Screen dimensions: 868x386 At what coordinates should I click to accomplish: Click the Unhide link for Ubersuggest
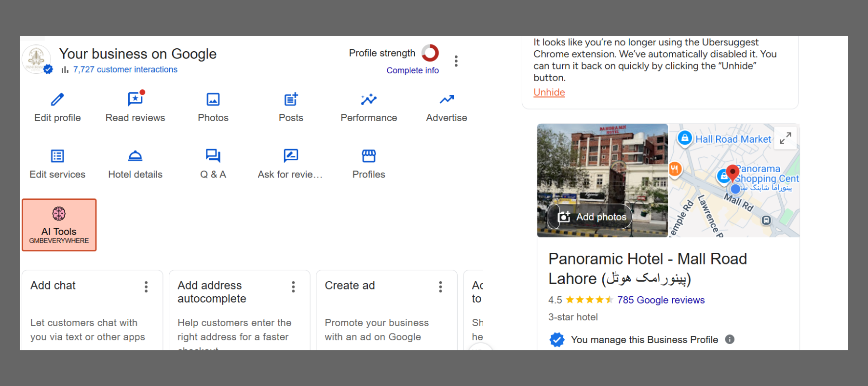pyautogui.click(x=549, y=93)
